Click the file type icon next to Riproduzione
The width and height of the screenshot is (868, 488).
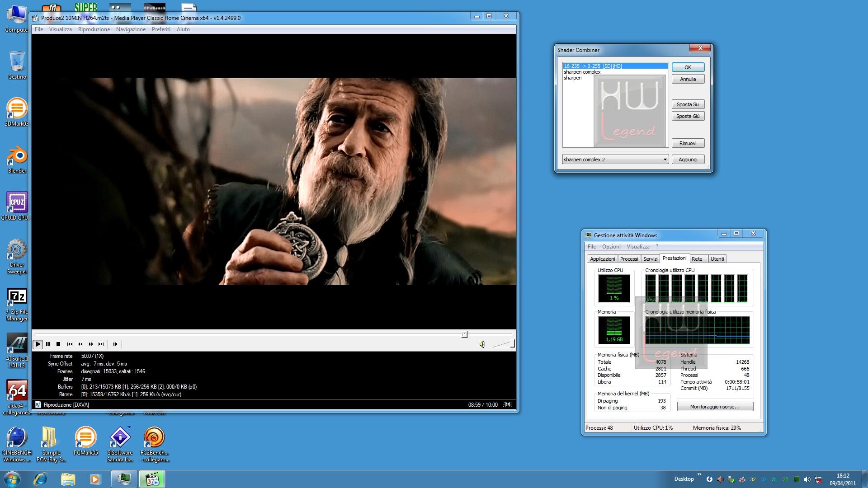point(38,404)
